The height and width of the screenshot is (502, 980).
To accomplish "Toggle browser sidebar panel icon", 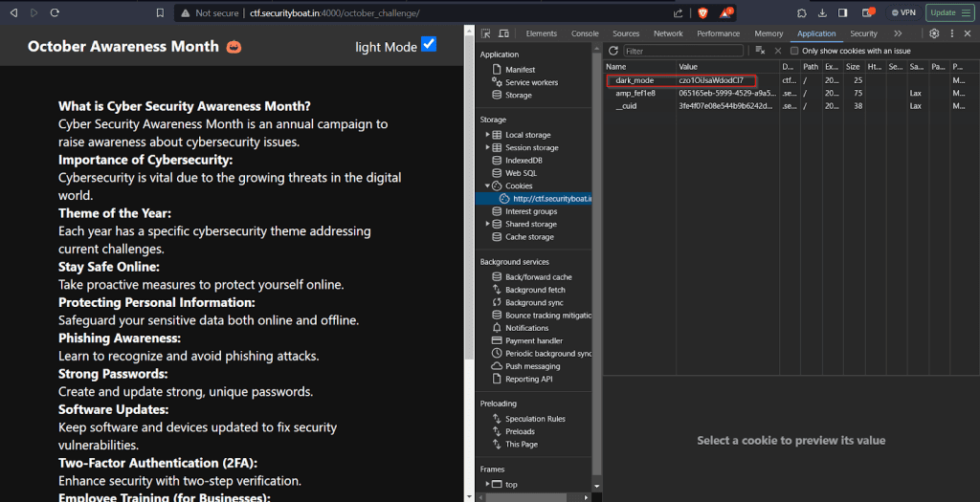I will click(x=843, y=12).
